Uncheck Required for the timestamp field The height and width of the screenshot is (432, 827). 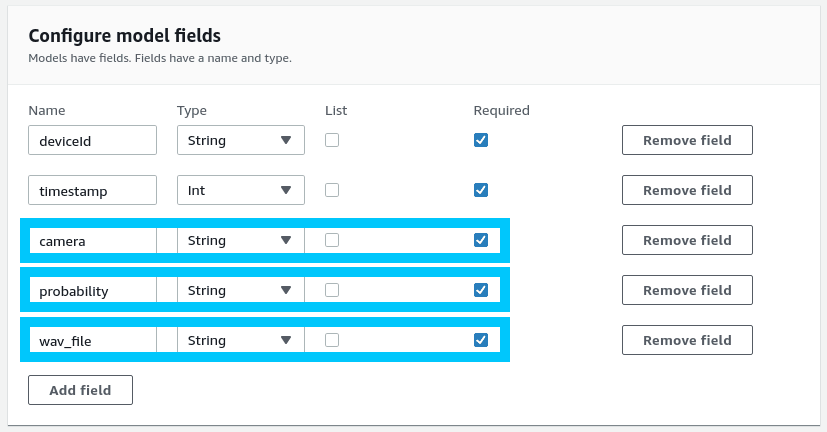(481, 190)
